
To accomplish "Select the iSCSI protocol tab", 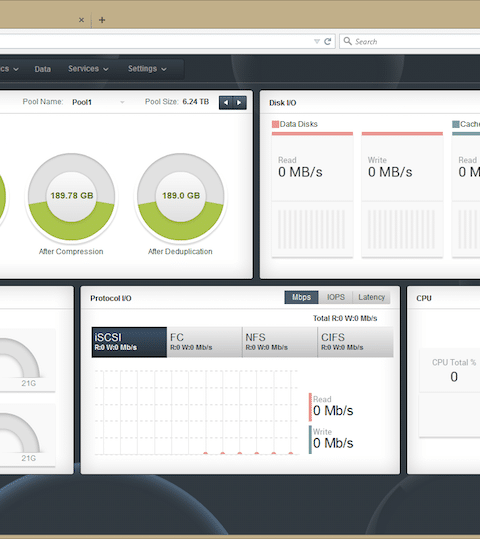I will (x=129, y=342).
